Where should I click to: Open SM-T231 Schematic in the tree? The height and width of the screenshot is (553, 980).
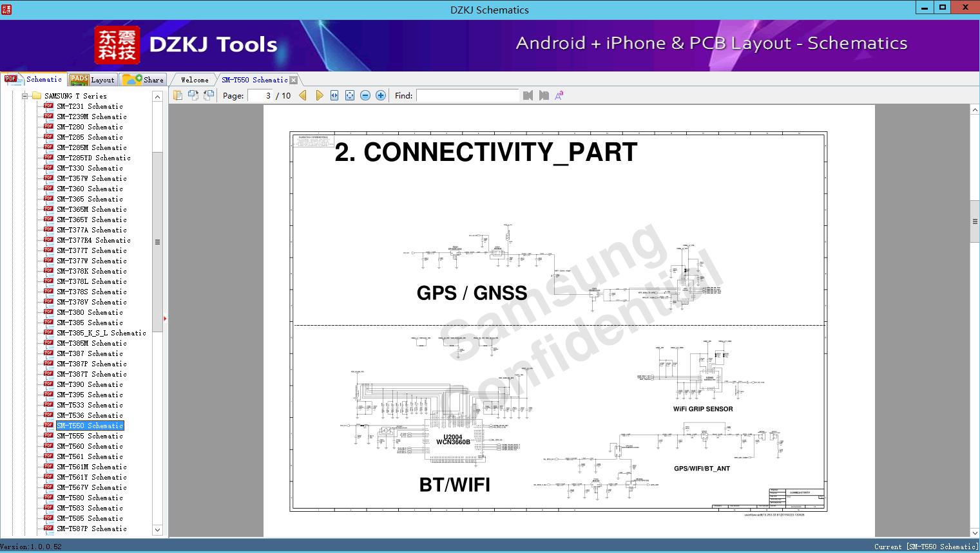(90, 106)
